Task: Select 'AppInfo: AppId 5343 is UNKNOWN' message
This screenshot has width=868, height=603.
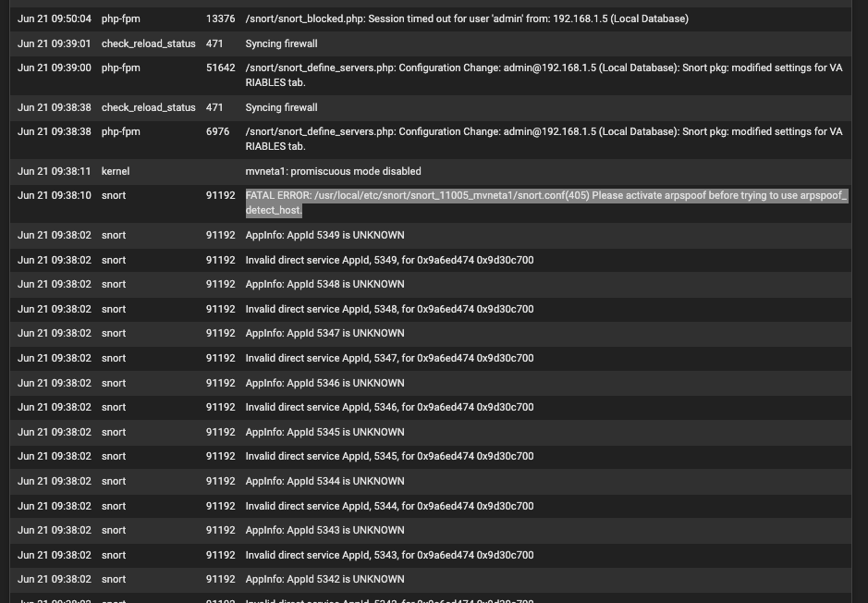Action: click(325, 530)
